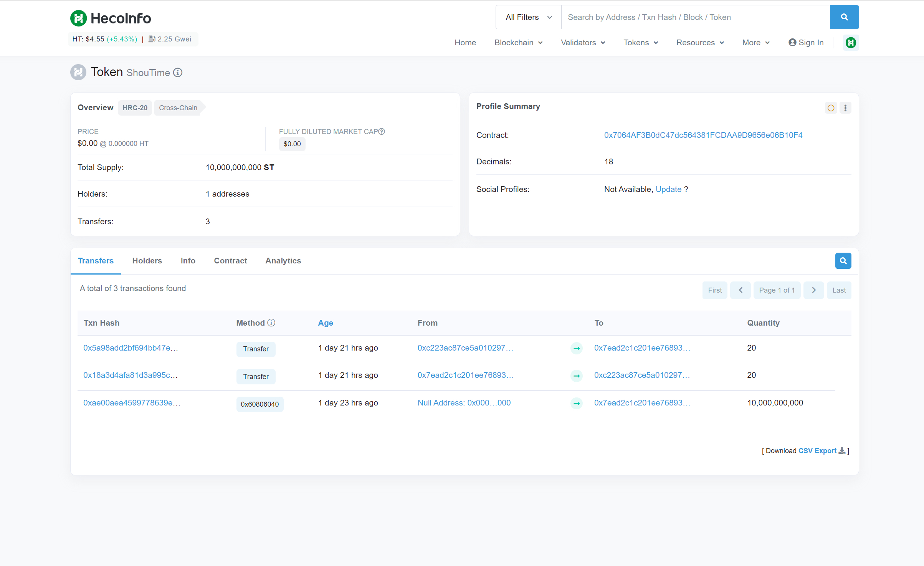This screenshot has height=566, width=924.
Task: Click the $0.00 market cap badge
Action: click(292, 144)
